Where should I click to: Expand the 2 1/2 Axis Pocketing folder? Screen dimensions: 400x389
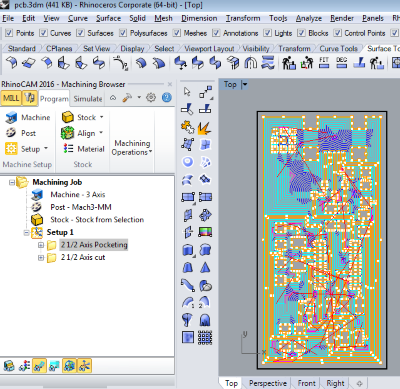pos(41,245)
